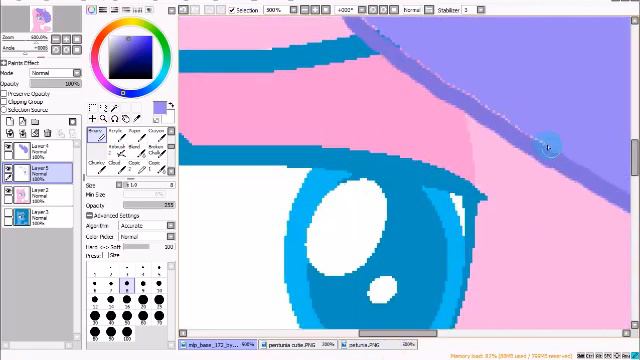This screenshot has width=640, height=360.
Task: Collapse the Paints Effect section
Action: click(x=4, y=63)
